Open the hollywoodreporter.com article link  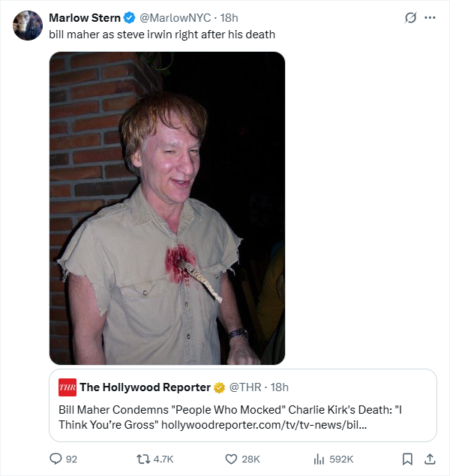(264, 425)
